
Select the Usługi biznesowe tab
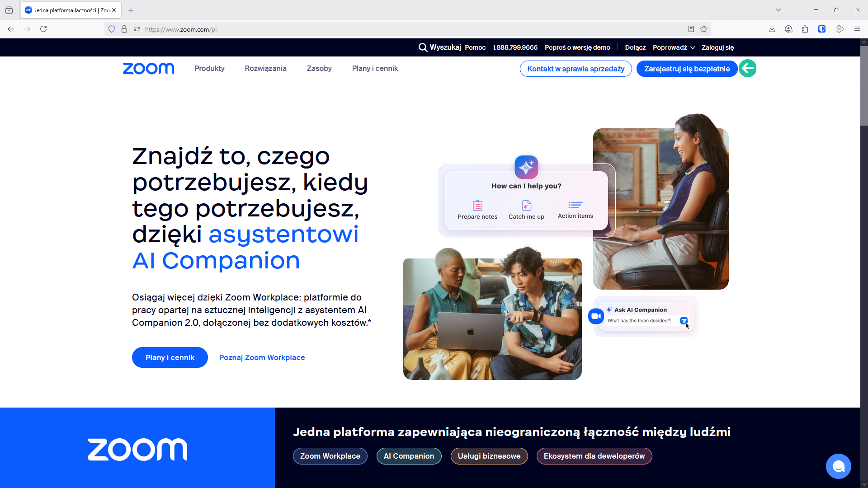tap(489, 456)
